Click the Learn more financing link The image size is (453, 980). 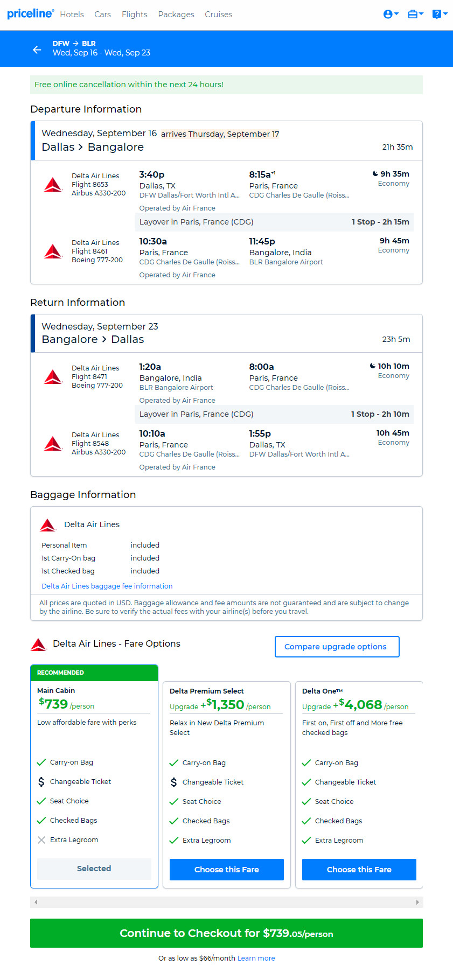click(256, 958)
